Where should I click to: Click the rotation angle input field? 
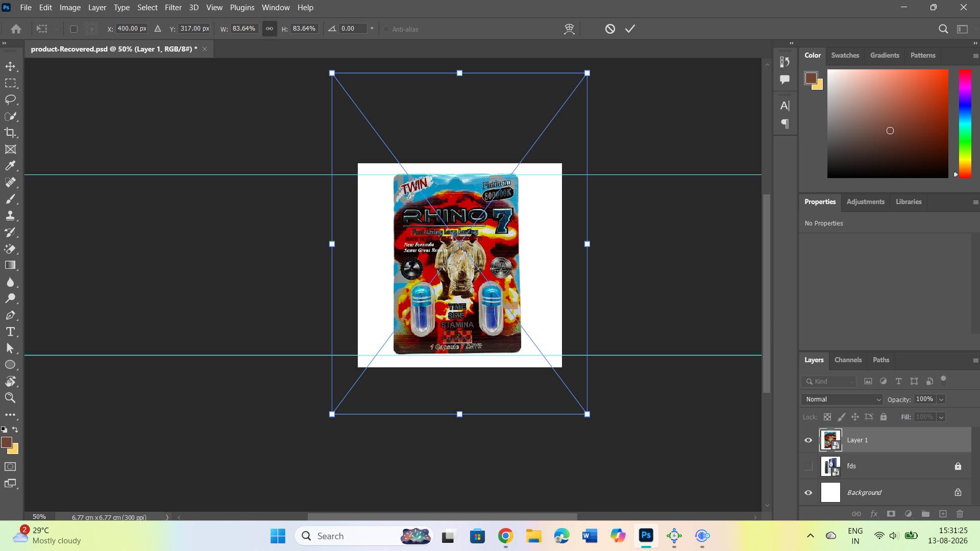tap(353, 29)
